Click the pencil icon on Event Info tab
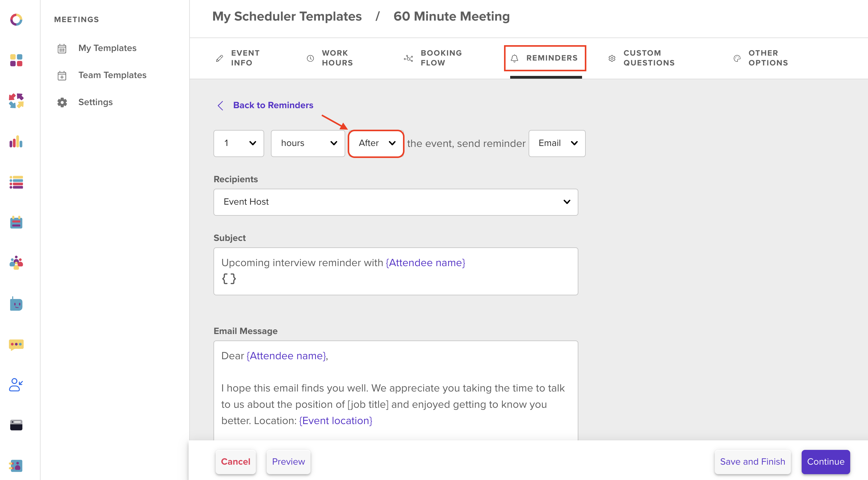The width and height of the screenshot is (868, 480). coord(219,58)
